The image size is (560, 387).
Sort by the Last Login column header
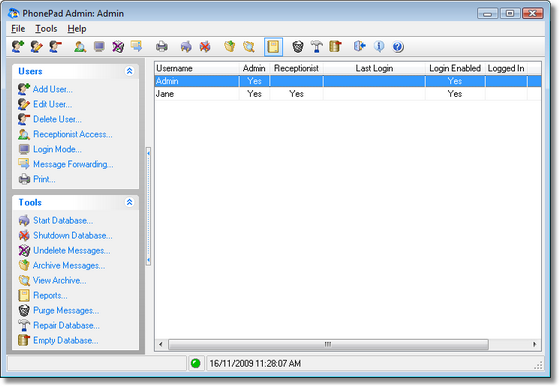(x=374, y=68)
